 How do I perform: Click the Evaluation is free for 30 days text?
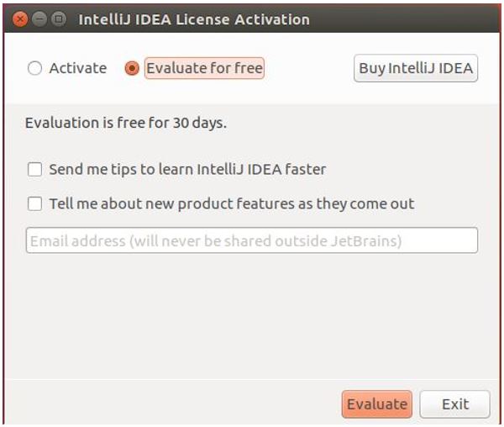click(126, 123)
